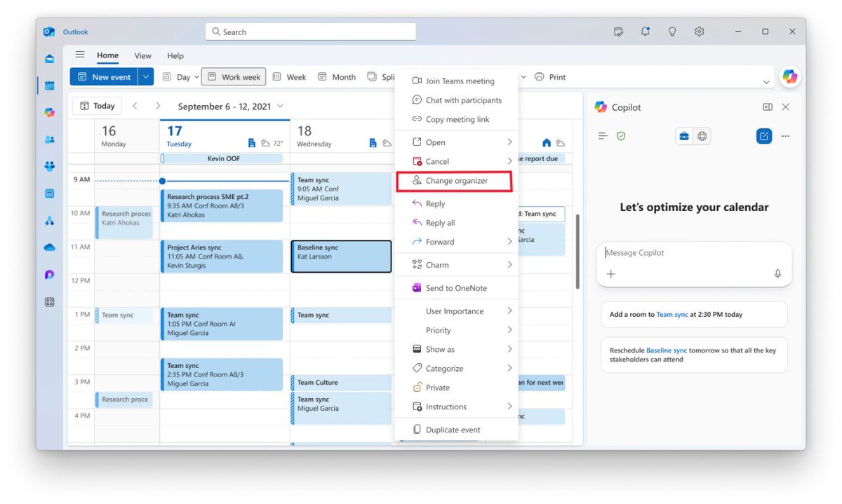Click the Print toolbar button
This screenshot has width=842, height=504.
tap(550, 77)
